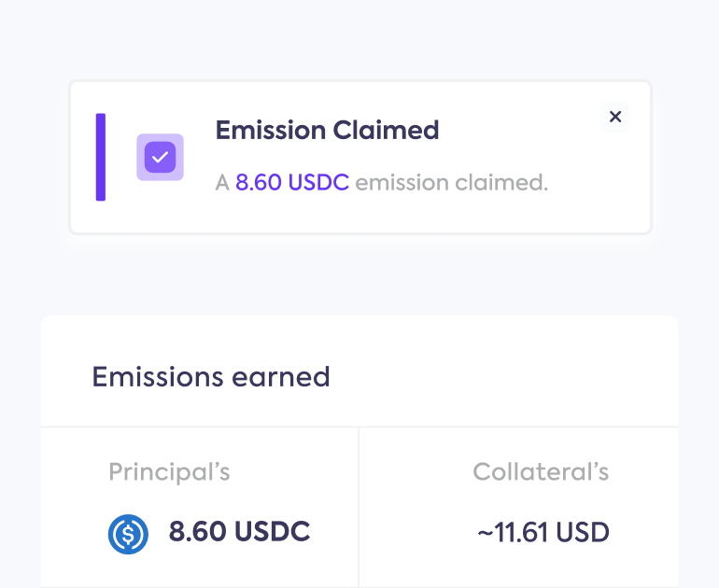719x588 pixels.
Task: Click the vertical divider between Principal's and Collateral's
Action: coord(359,507)
